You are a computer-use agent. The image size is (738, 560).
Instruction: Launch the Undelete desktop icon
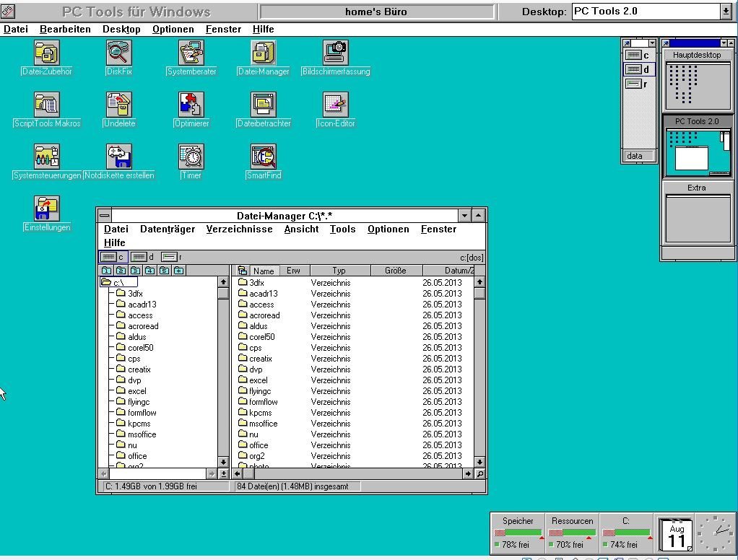tap(118, 105)
